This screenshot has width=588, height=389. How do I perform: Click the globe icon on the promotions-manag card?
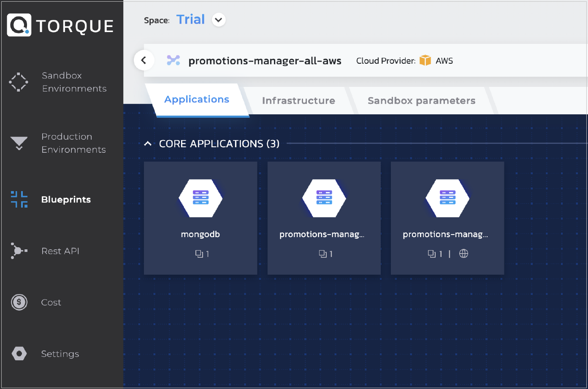coord(463,254)
